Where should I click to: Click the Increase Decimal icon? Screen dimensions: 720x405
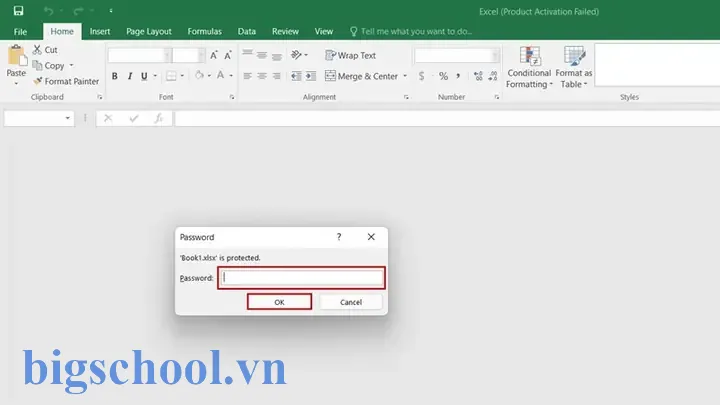point(478,76)
